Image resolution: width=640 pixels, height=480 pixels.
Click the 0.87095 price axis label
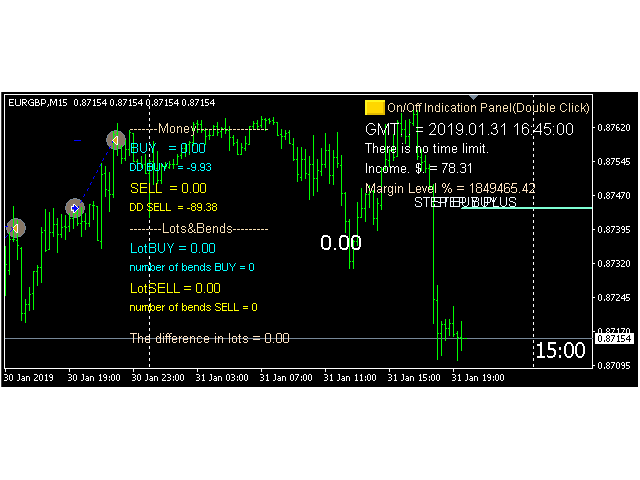[614, 365]
